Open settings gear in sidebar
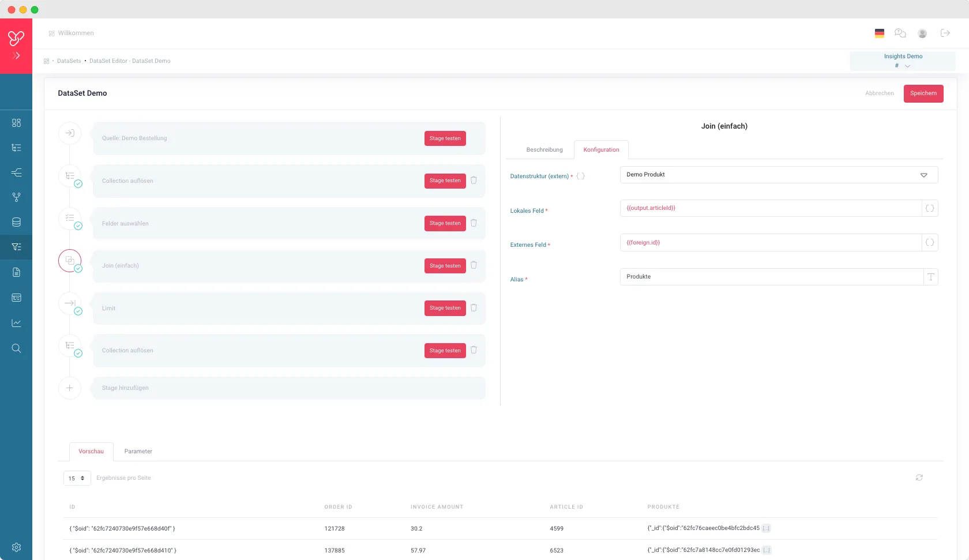Viewport: 969px width, 560px height. coord(16,547)
